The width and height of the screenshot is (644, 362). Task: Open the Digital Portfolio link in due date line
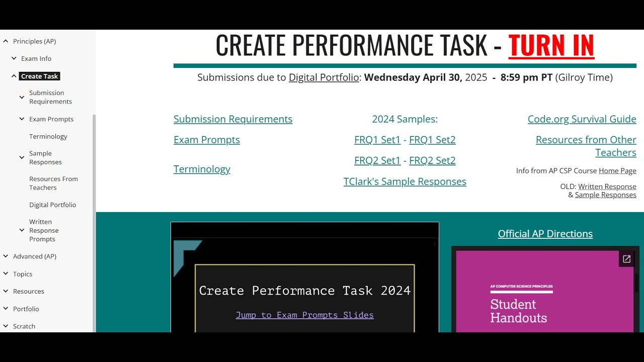coord(324,77)
